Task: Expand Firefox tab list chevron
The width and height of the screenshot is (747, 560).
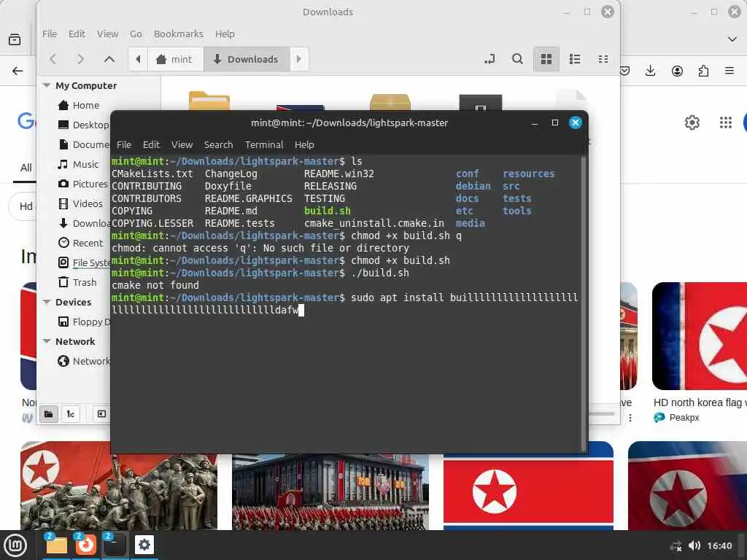Action: pyautogui.click(x=732, y=39)
